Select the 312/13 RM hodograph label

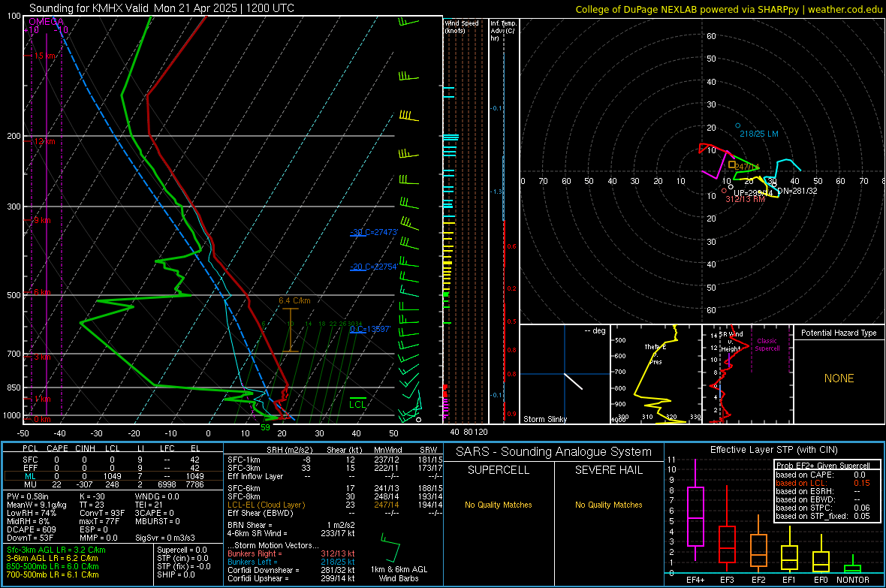click(746, 200)
